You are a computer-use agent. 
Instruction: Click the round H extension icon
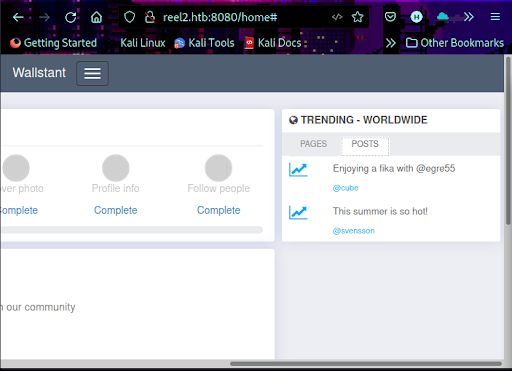416,17
